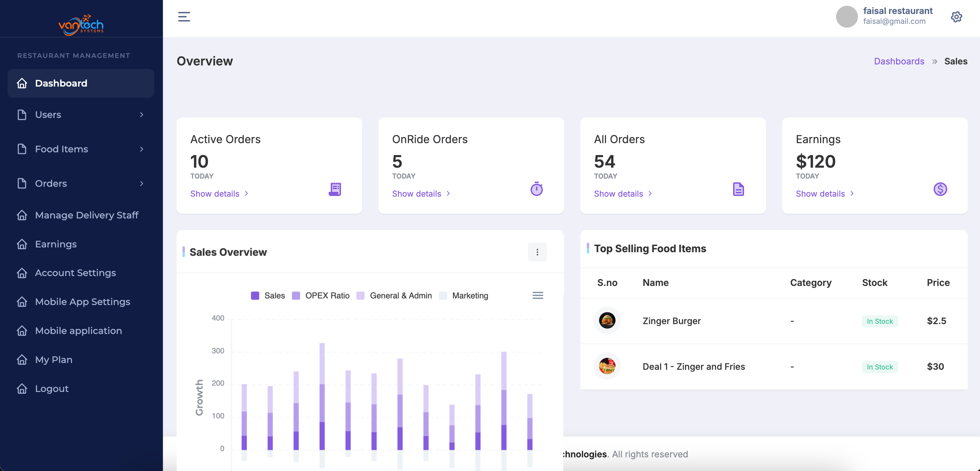
Task: Toggle the Marketing legend swatch
Action: click(x=443, y=295)
